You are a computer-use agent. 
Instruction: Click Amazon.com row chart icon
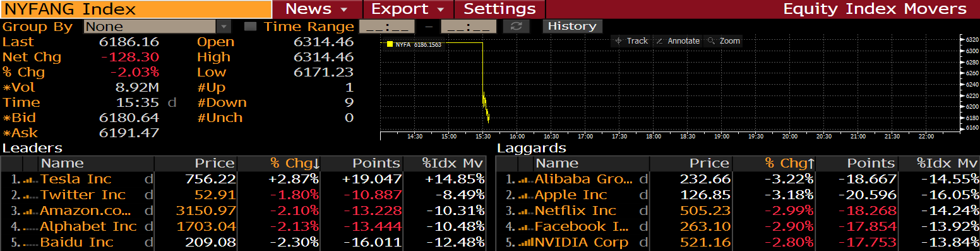[30, 211]
